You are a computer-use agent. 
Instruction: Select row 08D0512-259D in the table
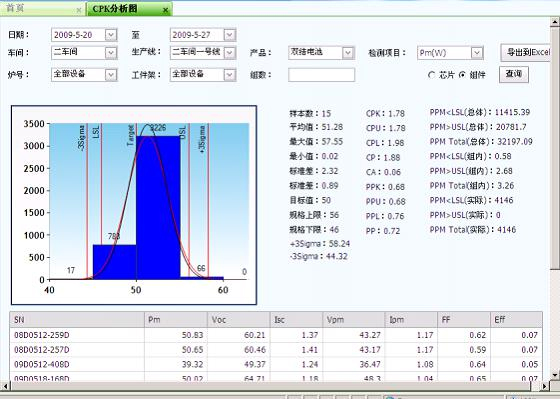click(x=276, y=335)
